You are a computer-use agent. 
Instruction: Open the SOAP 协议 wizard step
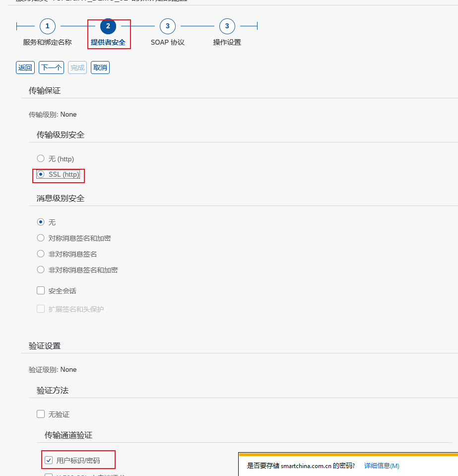168,26
